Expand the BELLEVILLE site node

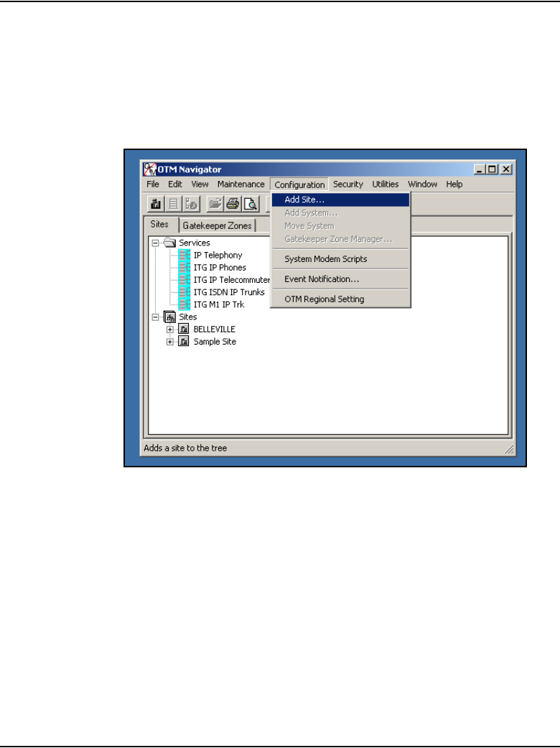click(x=170, y=329)
